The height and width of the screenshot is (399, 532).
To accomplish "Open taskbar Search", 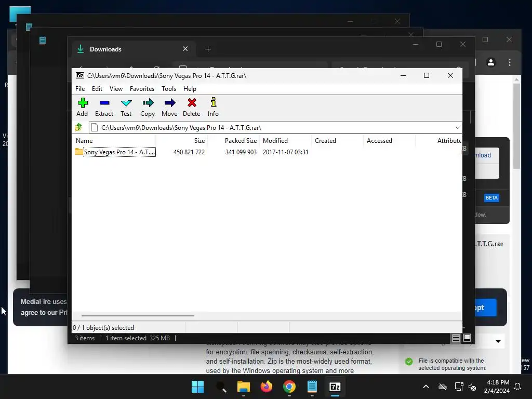I will pyautogui.click(x=221, y=387).
